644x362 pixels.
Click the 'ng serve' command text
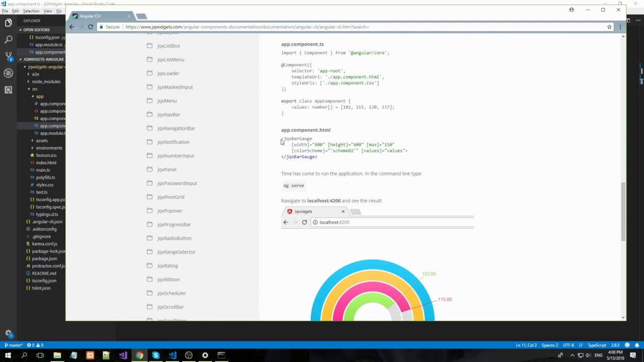(293, 186)
